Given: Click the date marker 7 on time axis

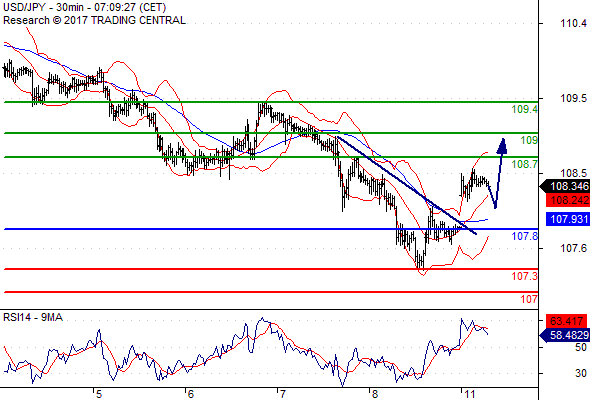Looking at the screenshot, I should [283, 394].
